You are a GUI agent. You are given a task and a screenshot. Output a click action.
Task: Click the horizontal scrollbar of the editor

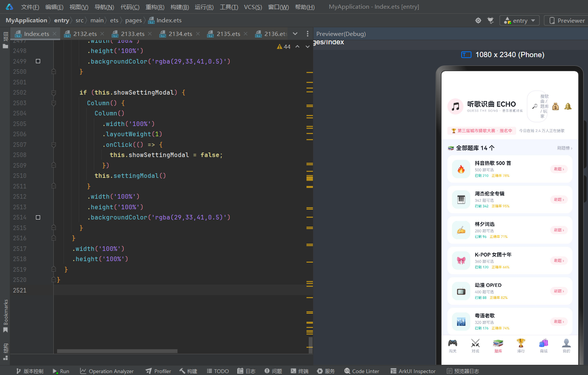point(117,351)
